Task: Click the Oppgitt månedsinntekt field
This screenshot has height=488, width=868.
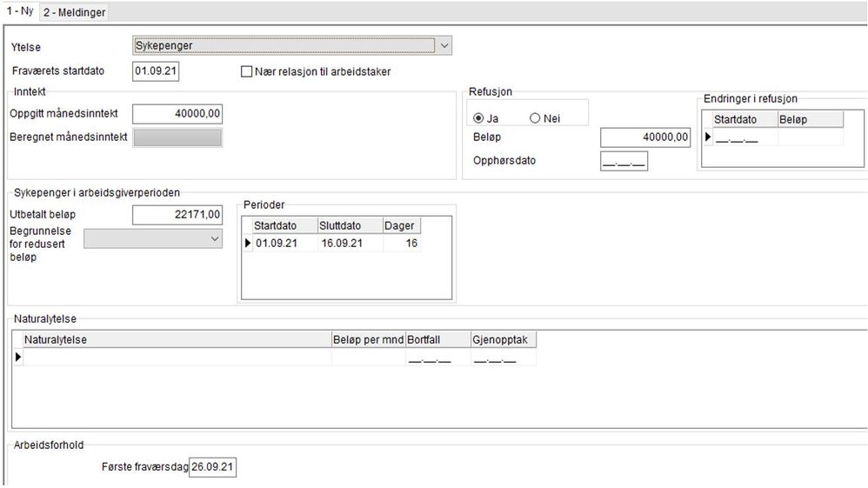Action: click(x=177, y=114)
